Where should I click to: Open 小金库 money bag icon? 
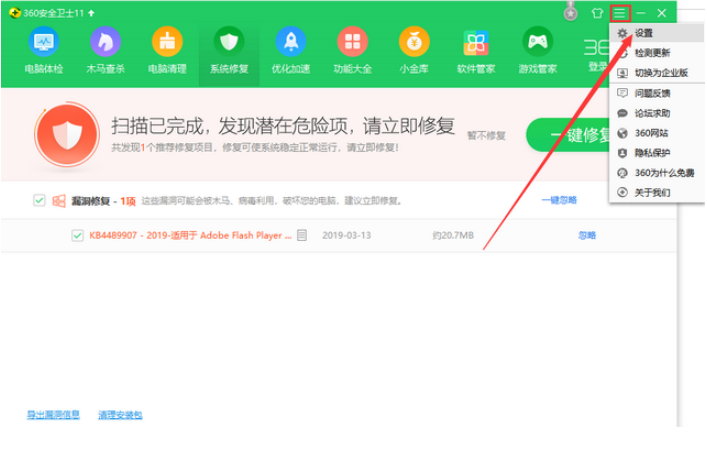[x=413, y=50]
